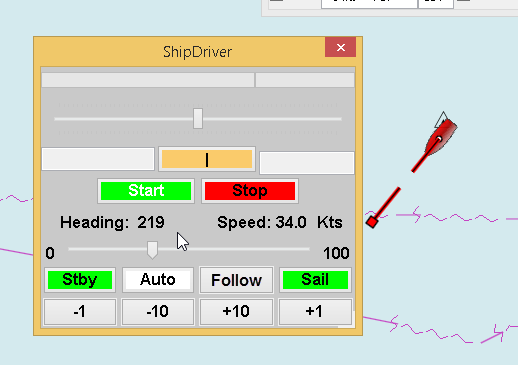Decrease heading by 1 degree
518x365 pixels.
pos(80,312)
